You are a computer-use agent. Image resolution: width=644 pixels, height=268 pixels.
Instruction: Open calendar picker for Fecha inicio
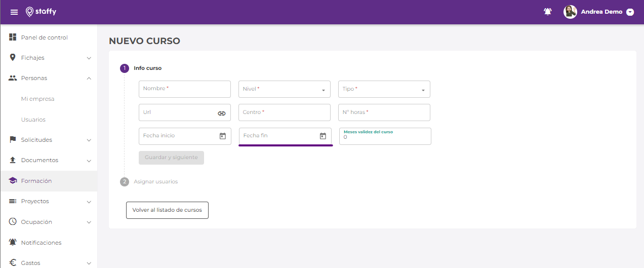coord(222,136)
